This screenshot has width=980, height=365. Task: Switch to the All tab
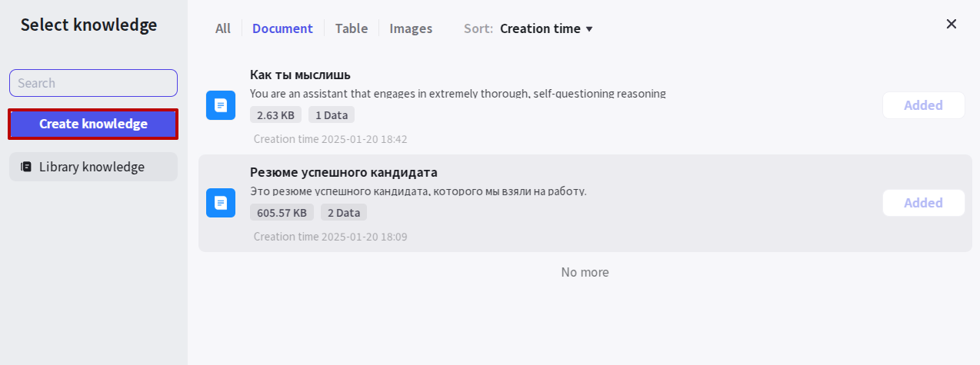pos(223,28)
